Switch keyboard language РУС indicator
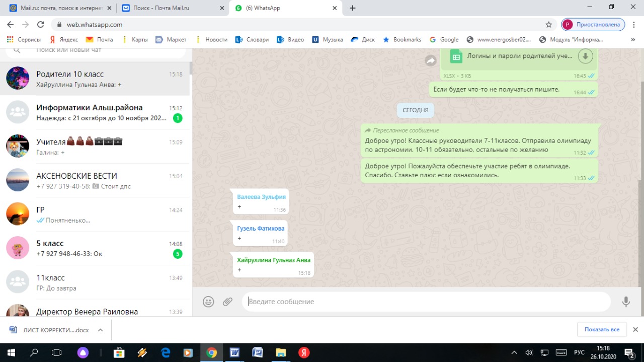This screenshot has width=644, height=362. point(579,352)
